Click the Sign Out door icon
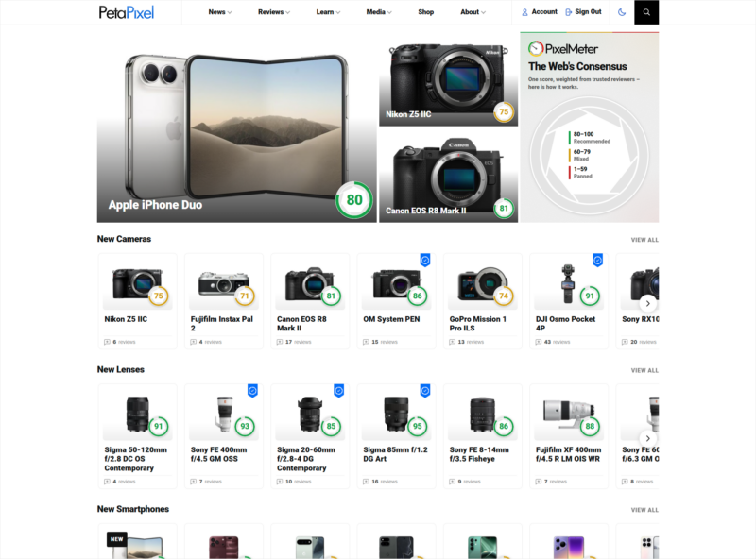Viewport: 756px width, 559px height. click(569, 12)
